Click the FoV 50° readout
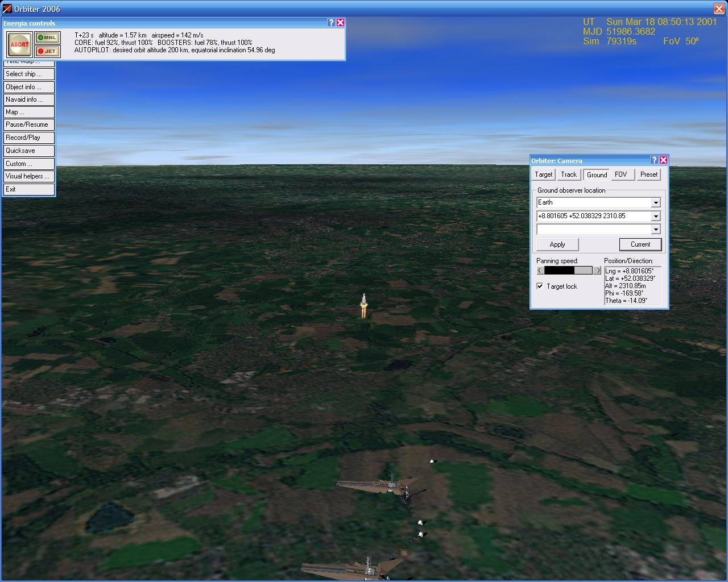 coord(681,41)
